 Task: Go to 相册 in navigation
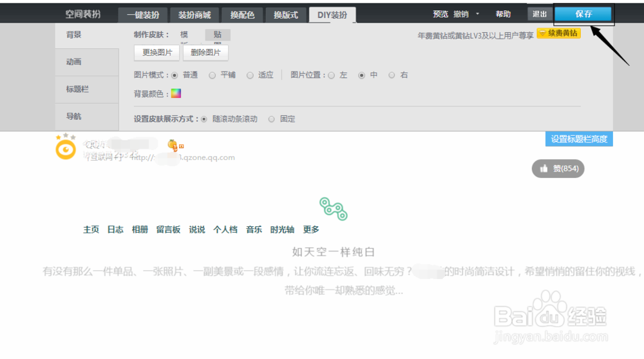tap(140, 229)
